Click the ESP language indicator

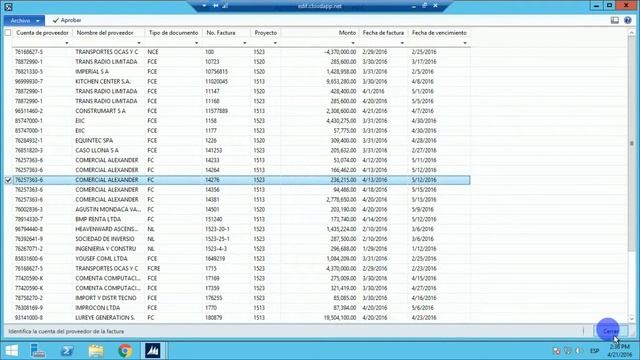click(x=594, y=351)
